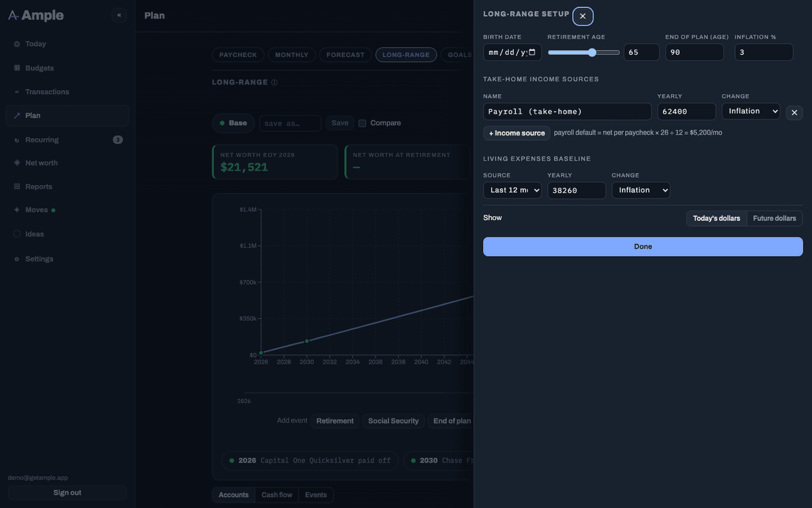Show the Cash flow view
The image size is (812, 508).
coord(277,495)
